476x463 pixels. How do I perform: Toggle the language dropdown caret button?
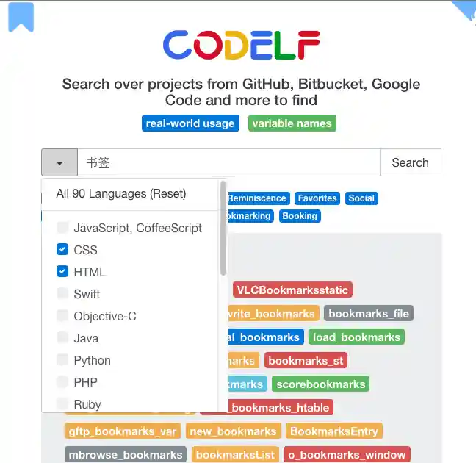click(x=59, y=163)
